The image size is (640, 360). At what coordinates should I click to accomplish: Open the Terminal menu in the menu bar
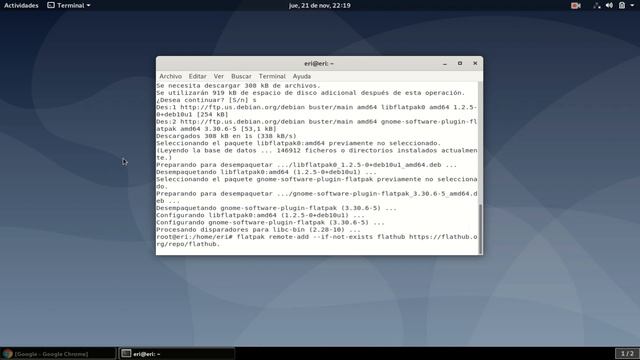(272, 76)
